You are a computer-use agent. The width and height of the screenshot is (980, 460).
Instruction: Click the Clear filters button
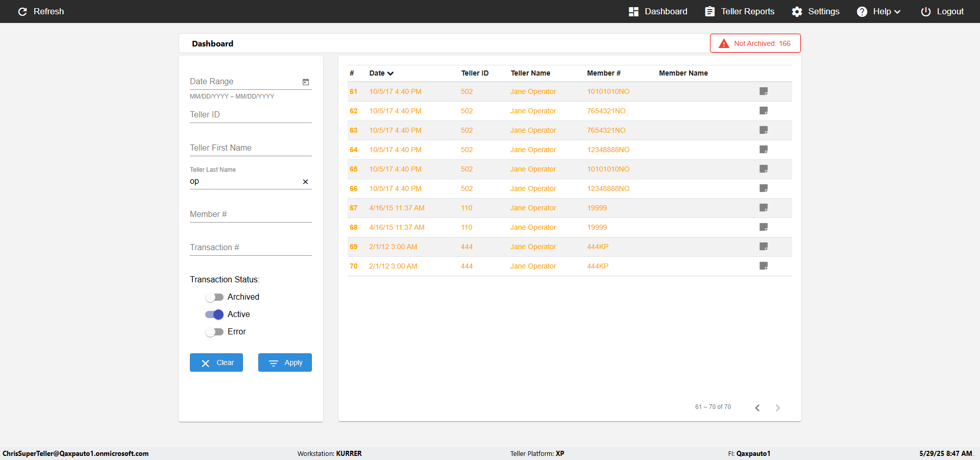216,362
